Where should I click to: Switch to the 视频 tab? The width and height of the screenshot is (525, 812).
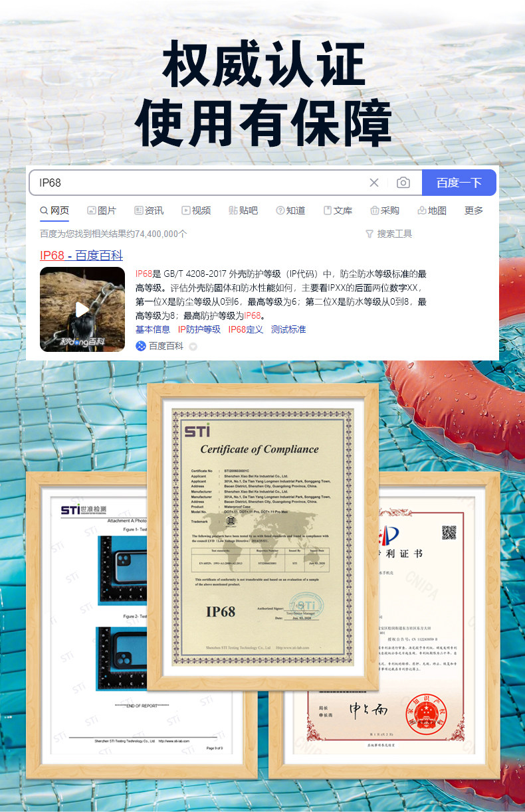pos(196,210)
